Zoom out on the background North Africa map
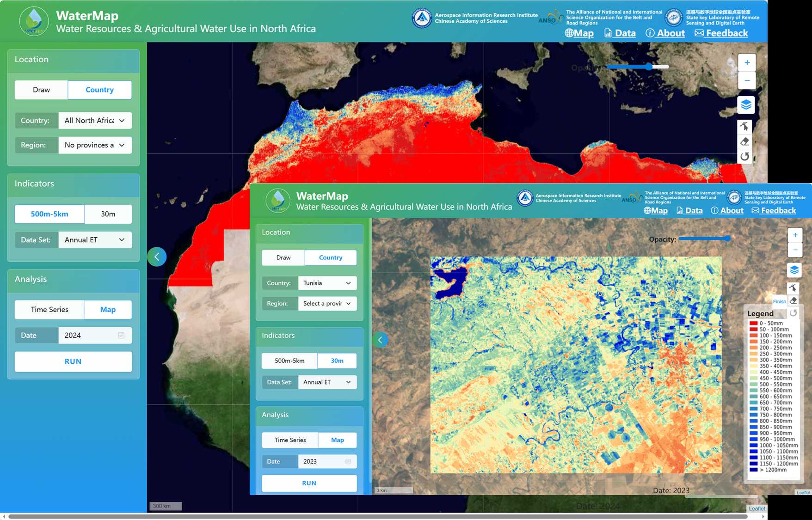Screen dimensions: 812x520 click(747, 80)
